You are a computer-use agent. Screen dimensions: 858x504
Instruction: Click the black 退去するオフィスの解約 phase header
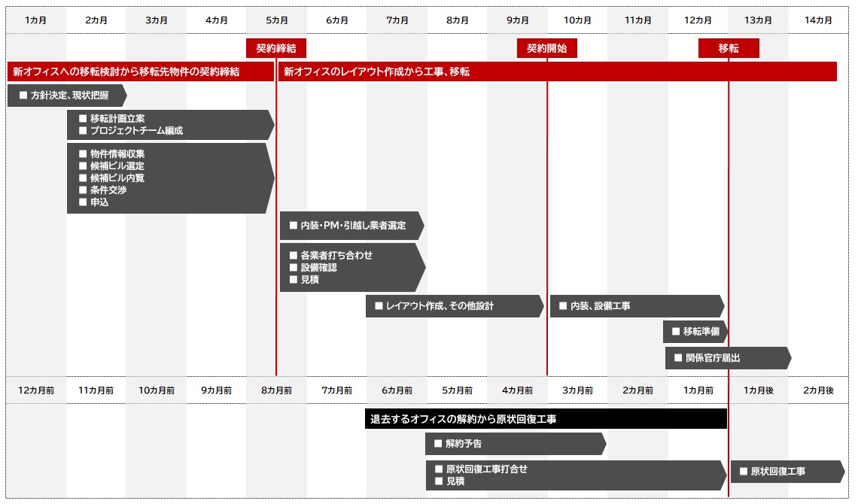click(546, 419)
